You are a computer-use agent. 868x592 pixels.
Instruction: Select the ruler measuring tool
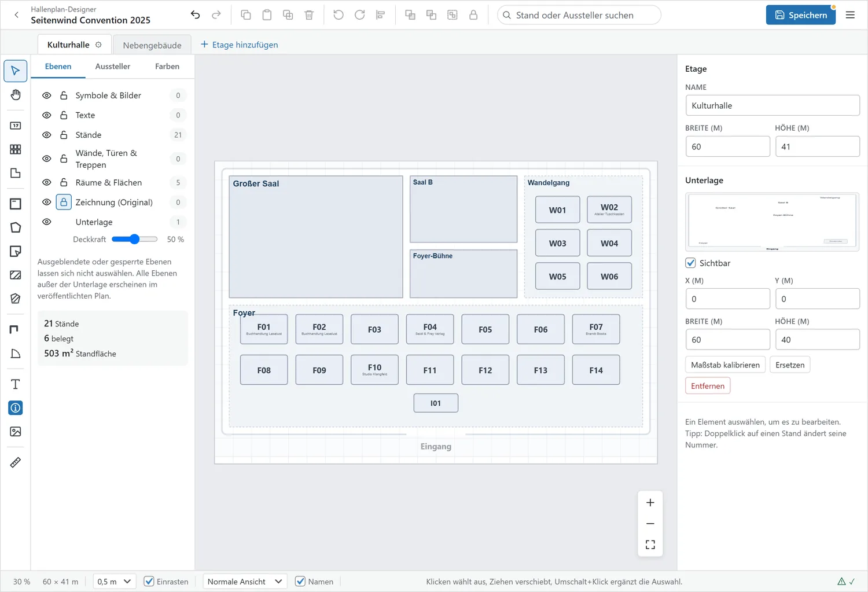16,462
